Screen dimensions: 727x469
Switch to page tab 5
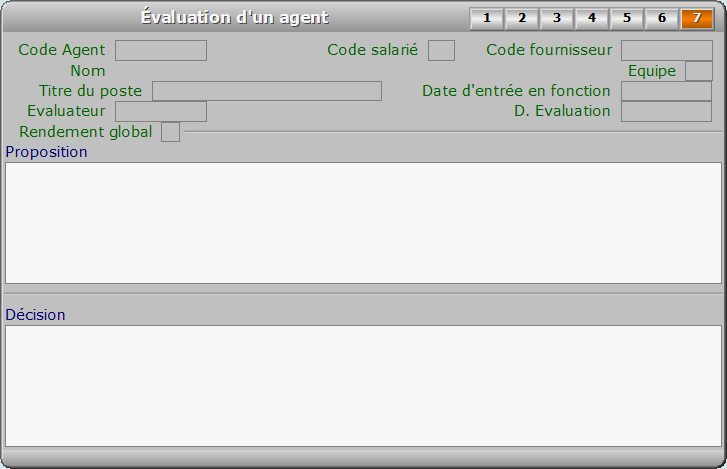[627, 19]
